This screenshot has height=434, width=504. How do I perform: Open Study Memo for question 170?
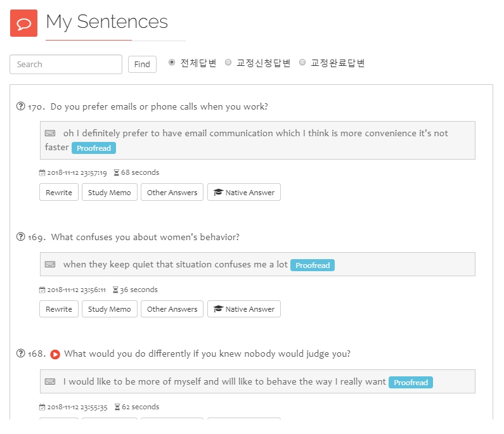[x=110, y=193]
